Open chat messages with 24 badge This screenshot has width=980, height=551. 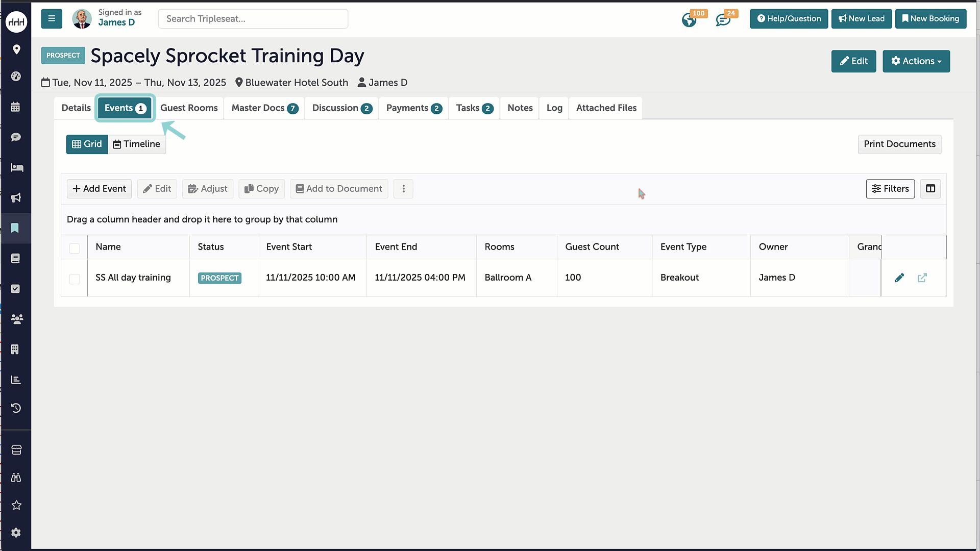723,20
